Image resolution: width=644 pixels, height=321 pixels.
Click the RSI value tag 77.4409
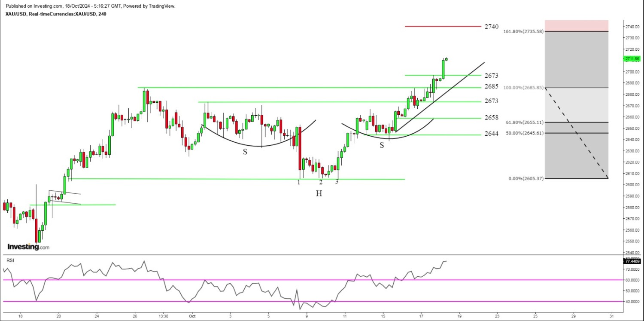point(632,261)
